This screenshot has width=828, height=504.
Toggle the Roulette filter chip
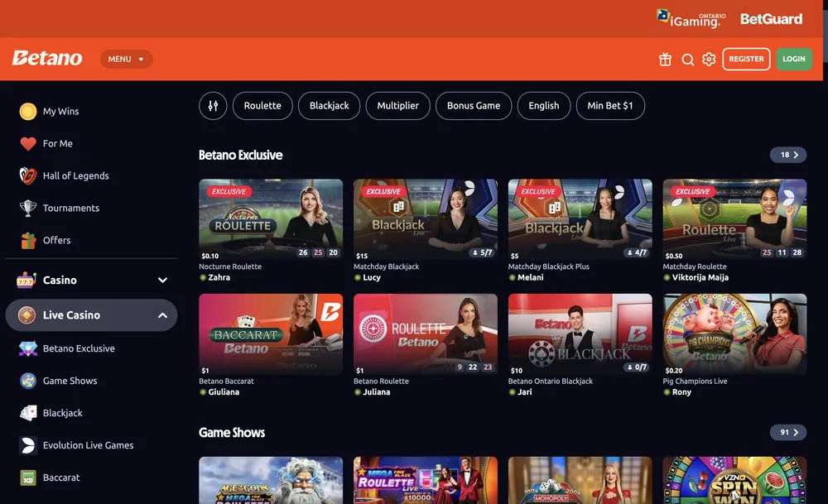click(262, 106)
